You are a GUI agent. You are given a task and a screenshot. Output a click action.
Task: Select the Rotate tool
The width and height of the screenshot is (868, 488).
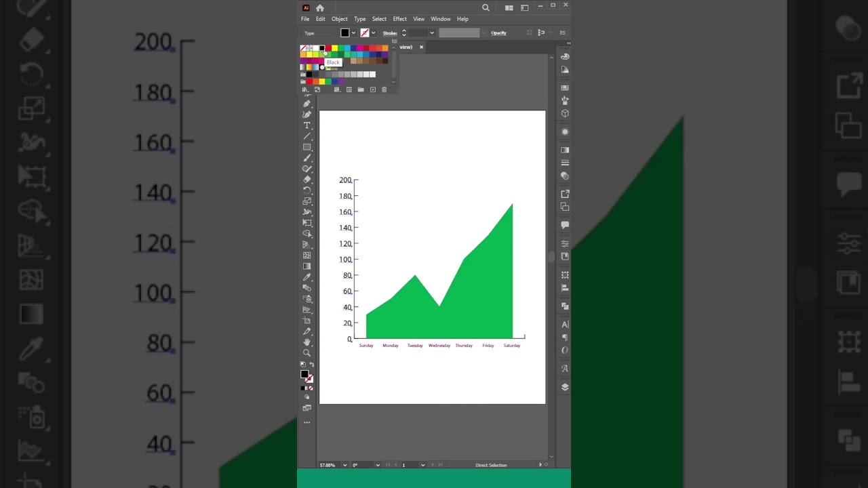point(307,190)
